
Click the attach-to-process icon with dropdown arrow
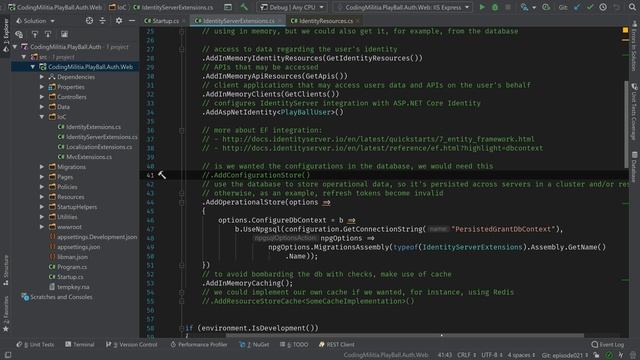528,7
